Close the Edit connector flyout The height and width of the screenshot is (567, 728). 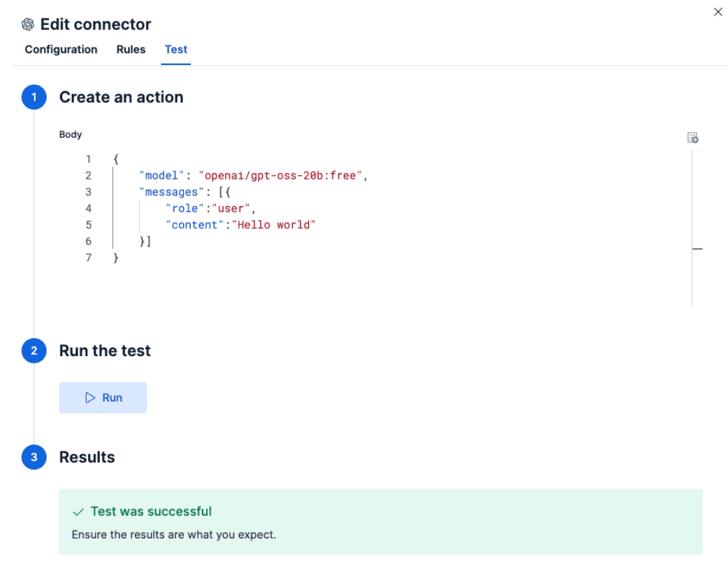pyautogui.click(x=718, y=12)
